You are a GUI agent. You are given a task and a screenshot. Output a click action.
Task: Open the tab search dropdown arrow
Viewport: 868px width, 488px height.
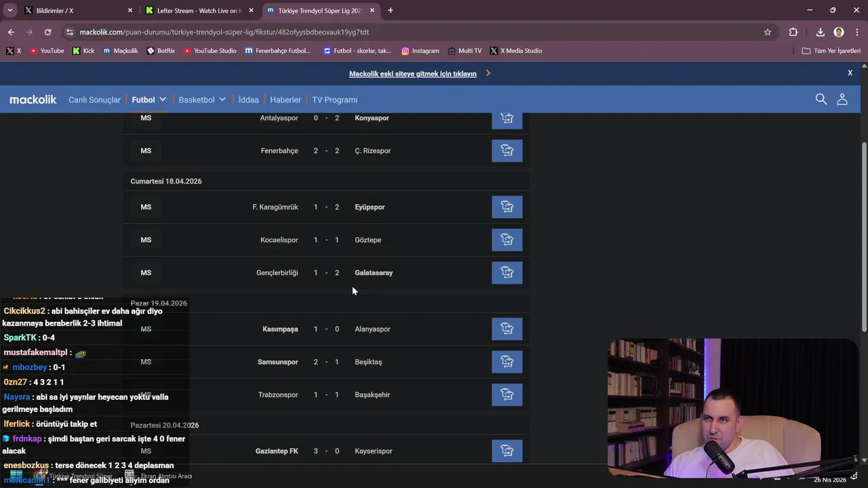pos(9,10)
